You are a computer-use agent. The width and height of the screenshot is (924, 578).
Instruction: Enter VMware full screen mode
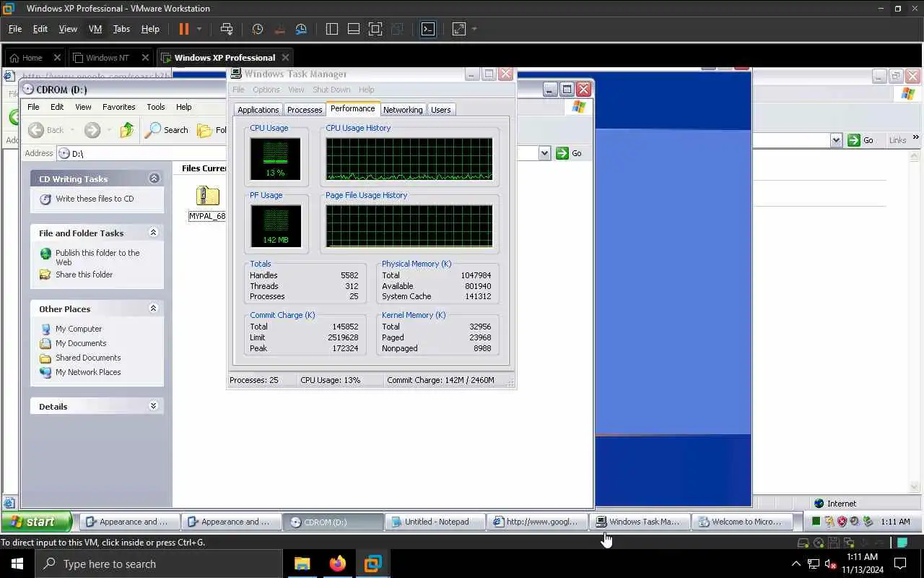point(375,29)
